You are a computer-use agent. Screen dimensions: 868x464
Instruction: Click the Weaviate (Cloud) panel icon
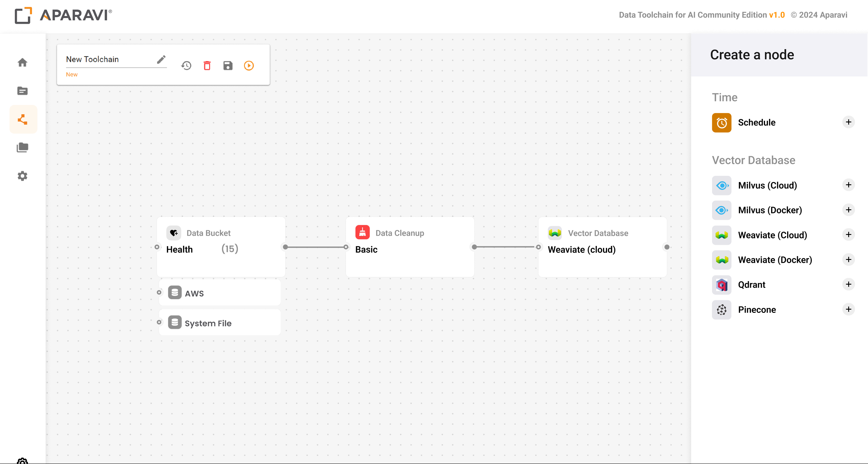pos(721,235)
